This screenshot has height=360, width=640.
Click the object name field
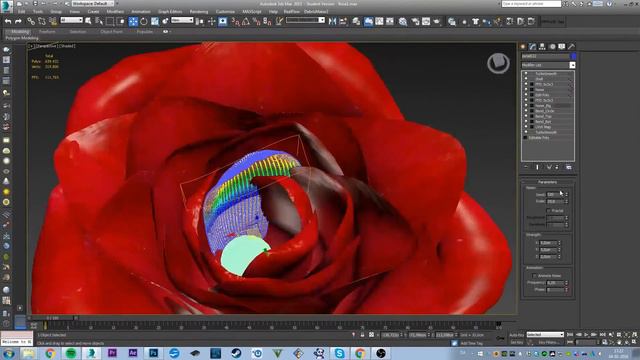(545, 56)
